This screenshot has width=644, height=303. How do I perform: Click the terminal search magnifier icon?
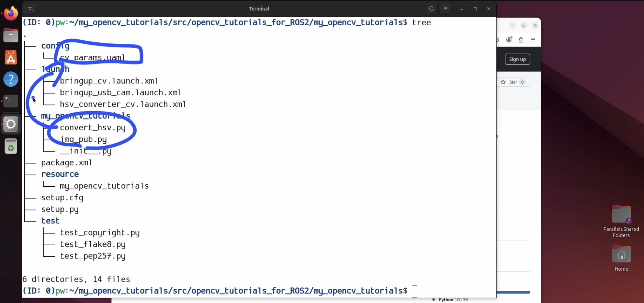tap(431, 9)
